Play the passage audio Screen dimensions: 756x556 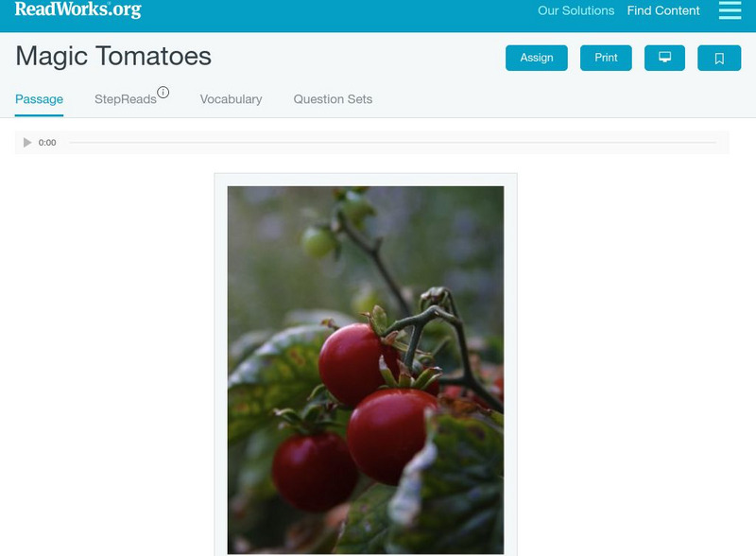(x=27, y=143)
